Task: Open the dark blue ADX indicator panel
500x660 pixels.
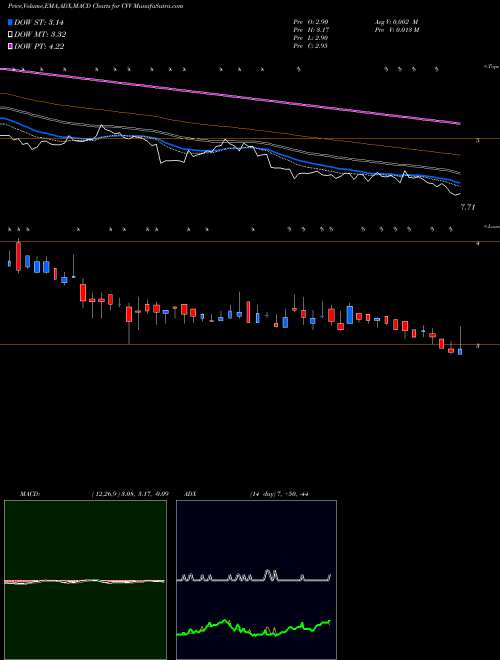Action: 256,580
